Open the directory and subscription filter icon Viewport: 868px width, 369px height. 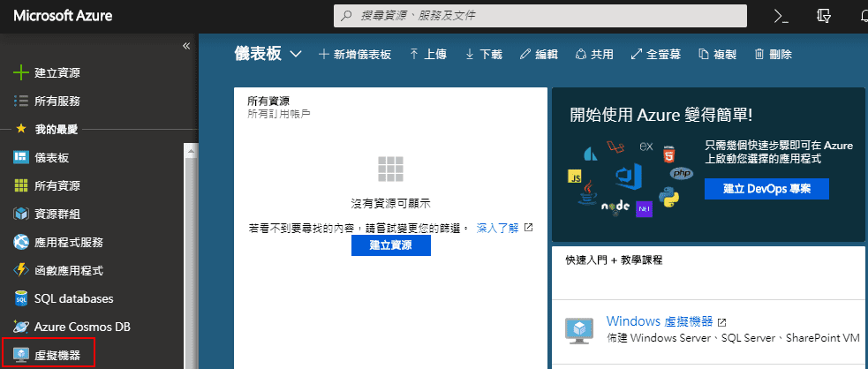824,16
